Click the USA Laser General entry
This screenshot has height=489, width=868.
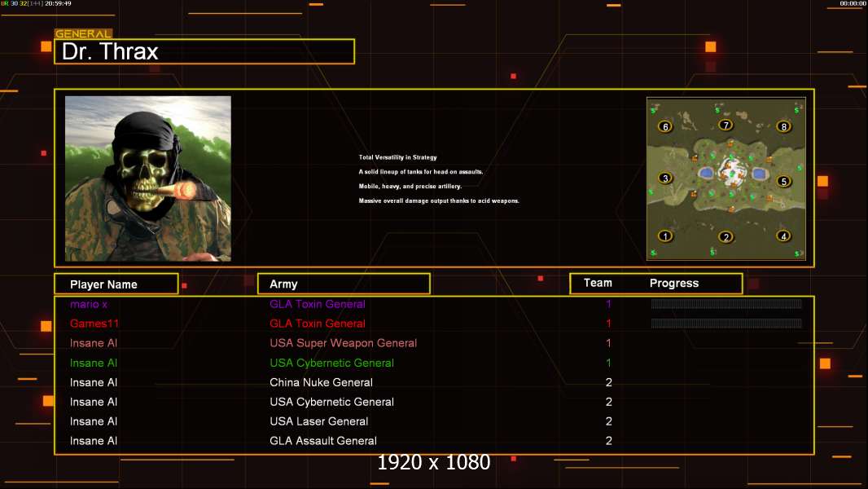[319, 421]
